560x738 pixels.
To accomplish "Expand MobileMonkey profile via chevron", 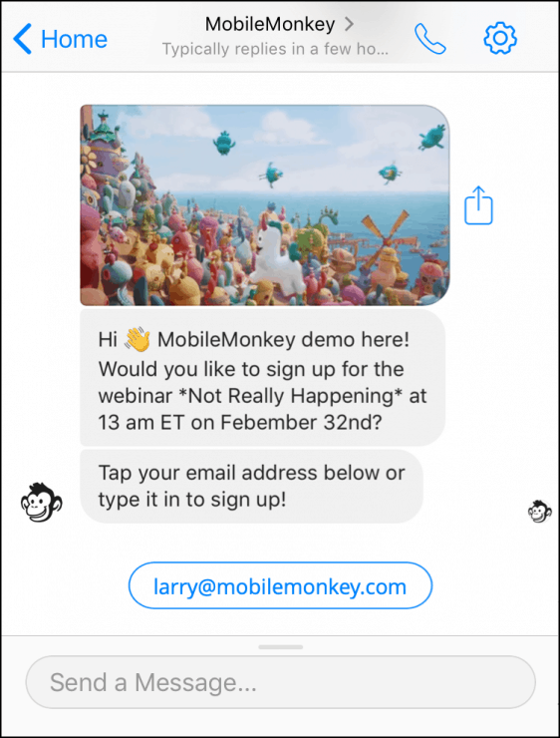I will pyautogui.click(x=349, y=24).
